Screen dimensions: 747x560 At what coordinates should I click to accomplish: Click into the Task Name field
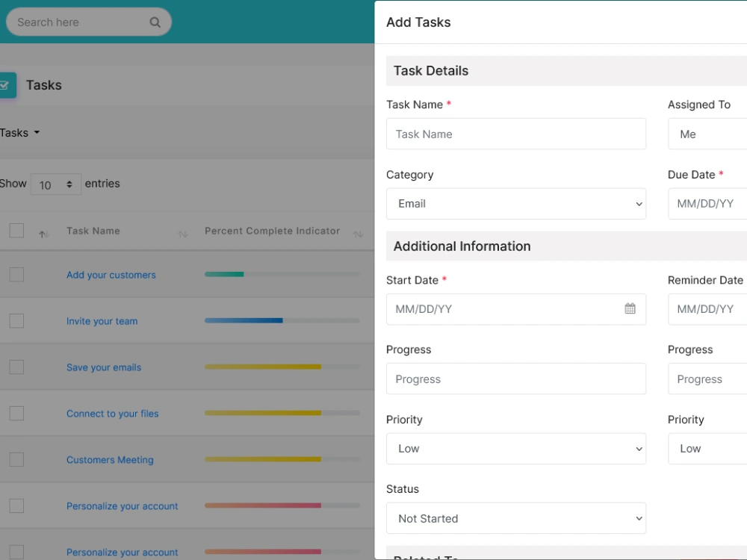[516, 134]
